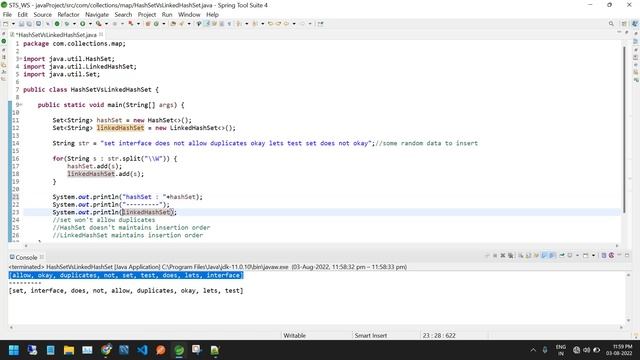Toggle Show Console on standard output
Image resolution: width=640 pixels, height=360 pixels.
(544, 256)
